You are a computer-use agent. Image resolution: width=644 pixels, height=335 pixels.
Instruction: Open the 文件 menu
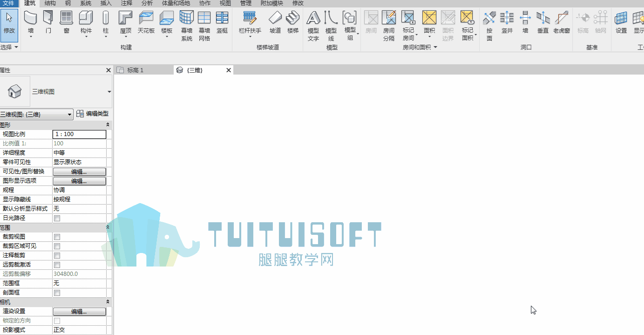[9, 3]
